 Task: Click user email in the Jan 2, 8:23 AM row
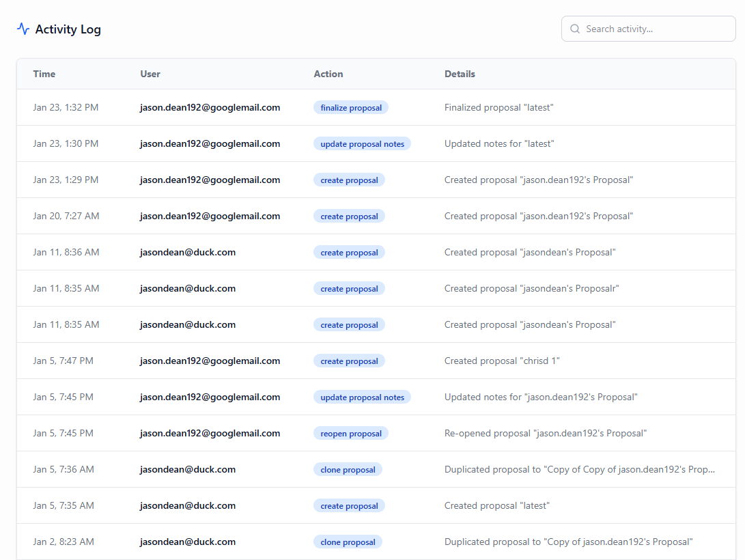[188, 542]
